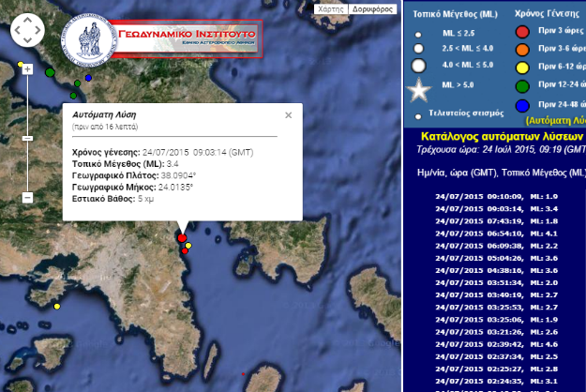Click the small green marker left of the blue one

pyautogui.click(x=78, y=83)
